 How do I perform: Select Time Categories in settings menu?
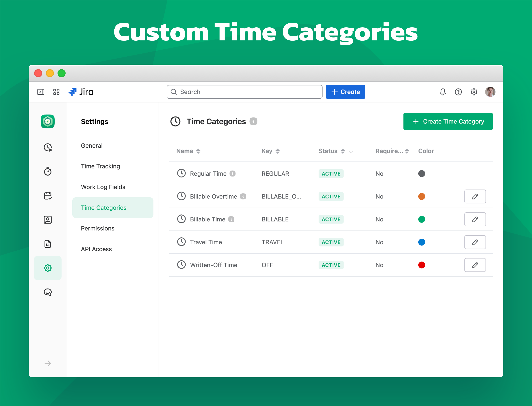click(x=113, y=207)
